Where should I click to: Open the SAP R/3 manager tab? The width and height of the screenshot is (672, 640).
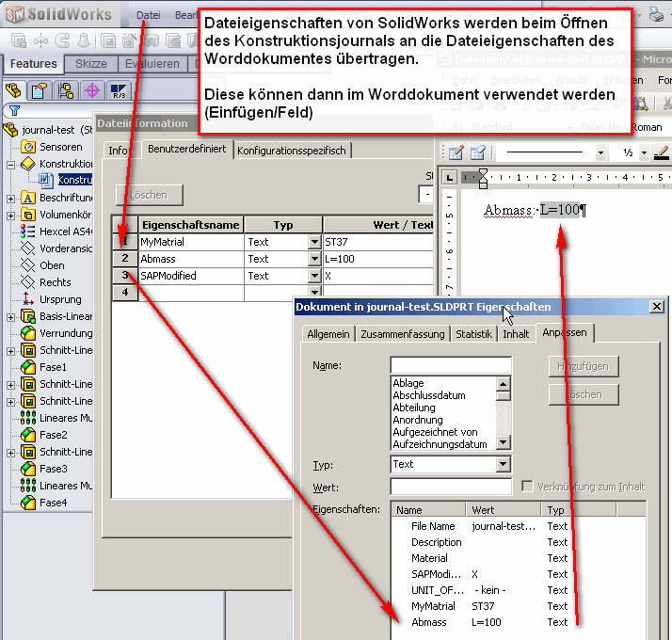[119, 91]
